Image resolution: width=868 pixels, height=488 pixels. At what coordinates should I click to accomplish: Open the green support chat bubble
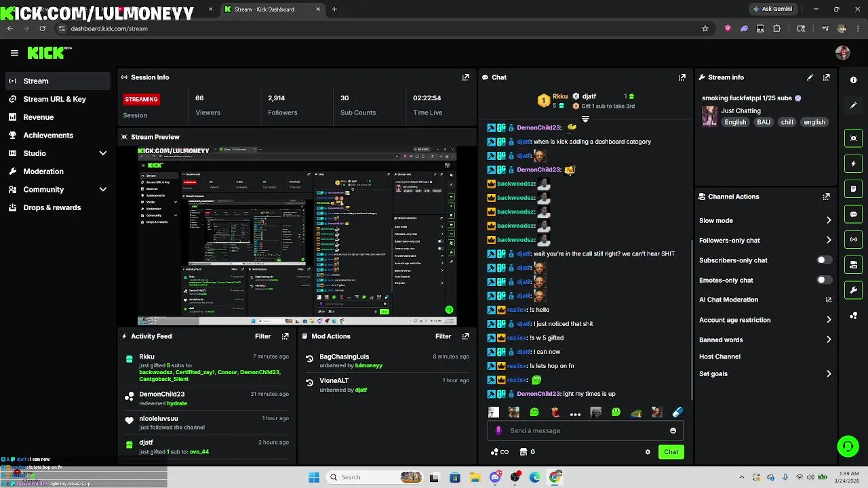click(848, 446)
